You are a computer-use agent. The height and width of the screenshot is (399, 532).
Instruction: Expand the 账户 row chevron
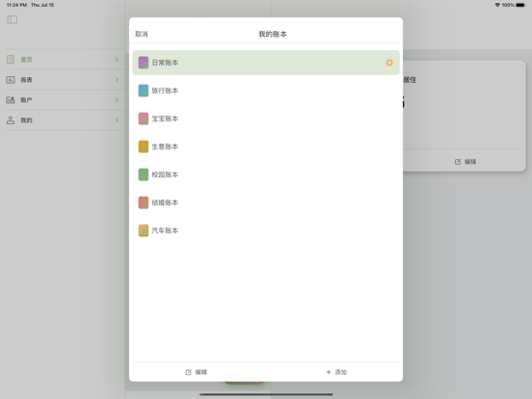(x=117, y=100)
